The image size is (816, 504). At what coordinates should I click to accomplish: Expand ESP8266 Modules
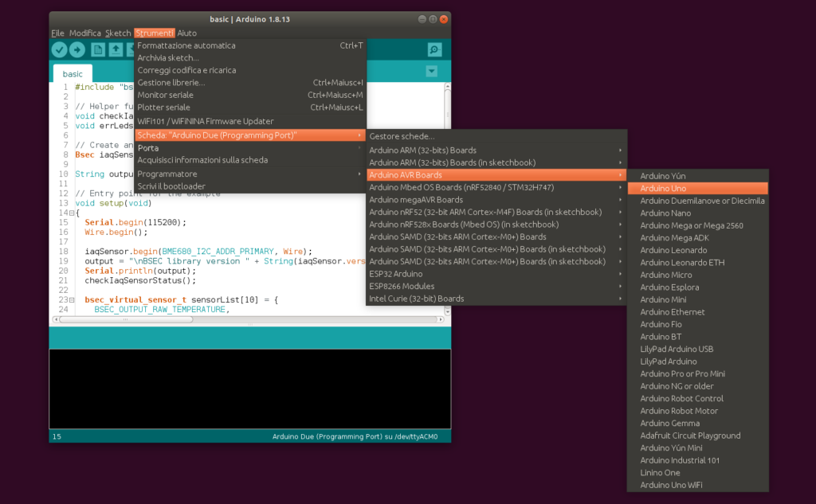(496, 287)
